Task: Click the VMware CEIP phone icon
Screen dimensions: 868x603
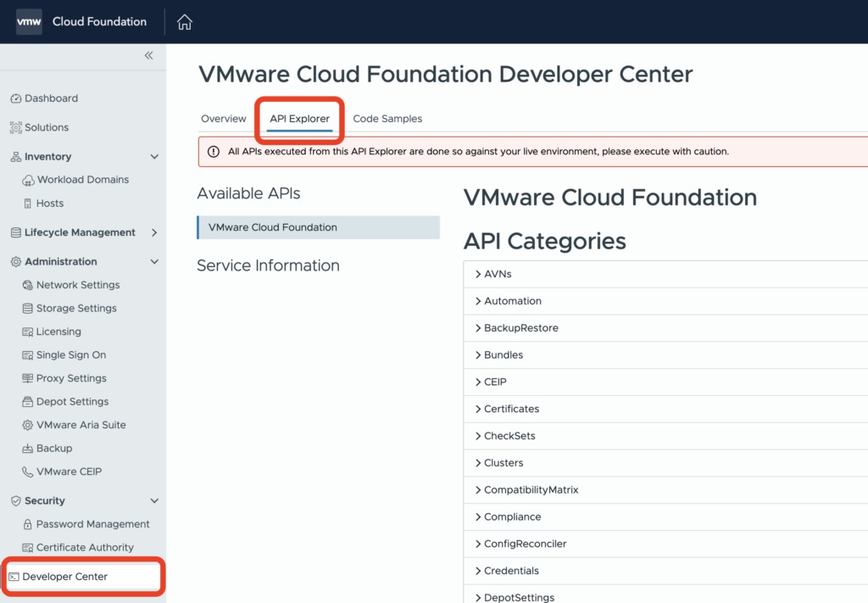Action: [28, 472]
